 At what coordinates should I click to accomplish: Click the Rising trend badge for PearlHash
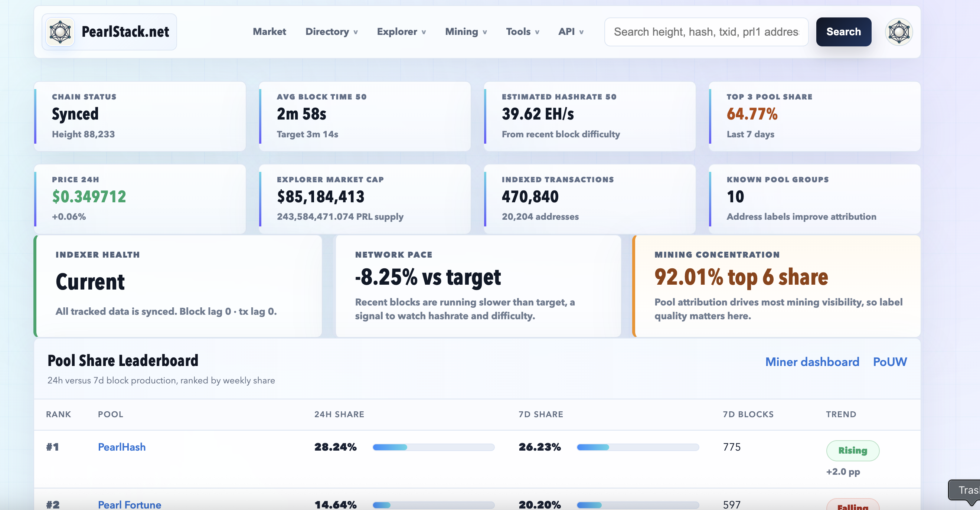[853, 451]
